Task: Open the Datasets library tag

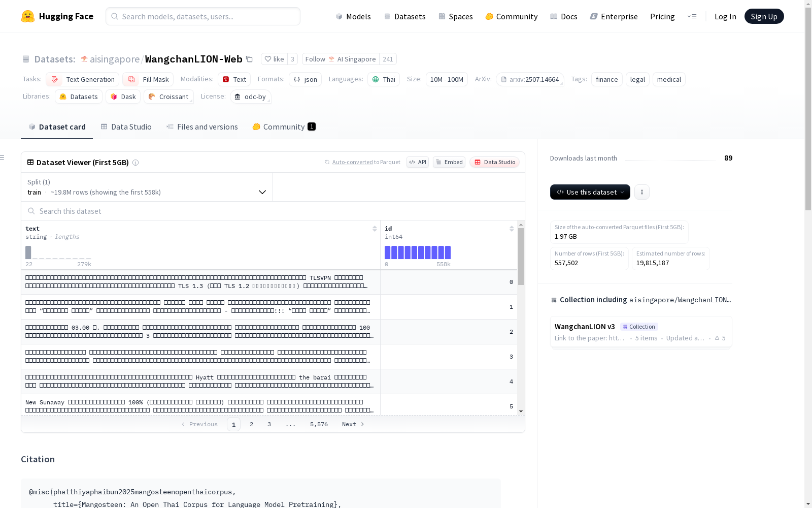Action: pos(79,97)
